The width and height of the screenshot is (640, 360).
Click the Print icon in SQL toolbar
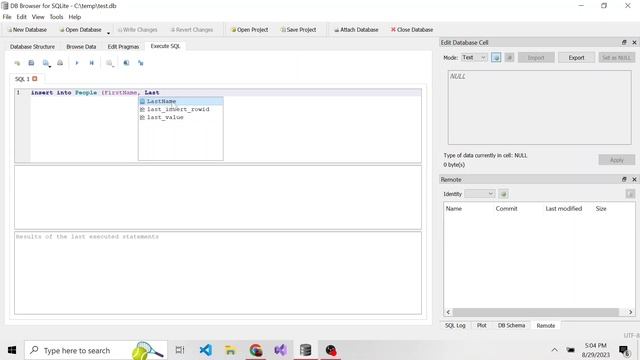(x=60, y=63)
